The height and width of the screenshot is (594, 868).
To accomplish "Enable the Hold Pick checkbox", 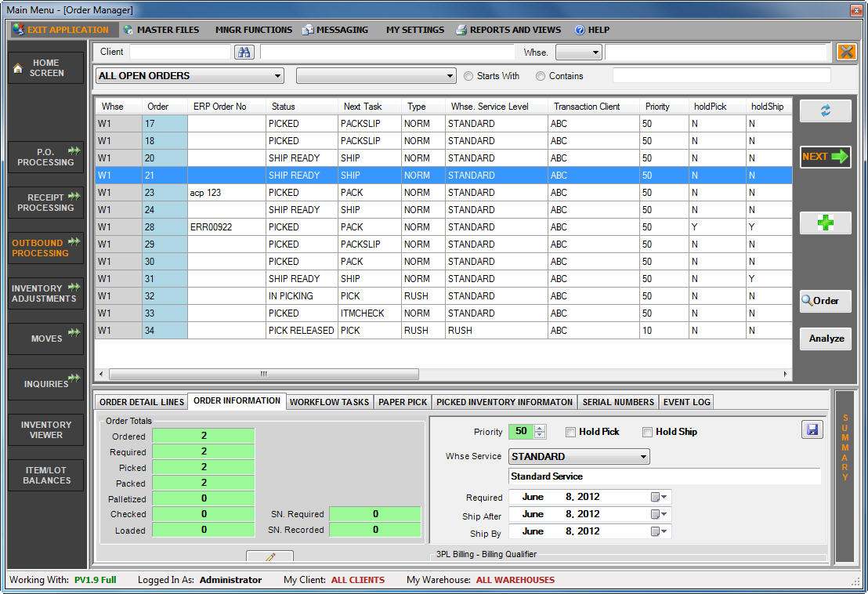I will click(570, 432).
